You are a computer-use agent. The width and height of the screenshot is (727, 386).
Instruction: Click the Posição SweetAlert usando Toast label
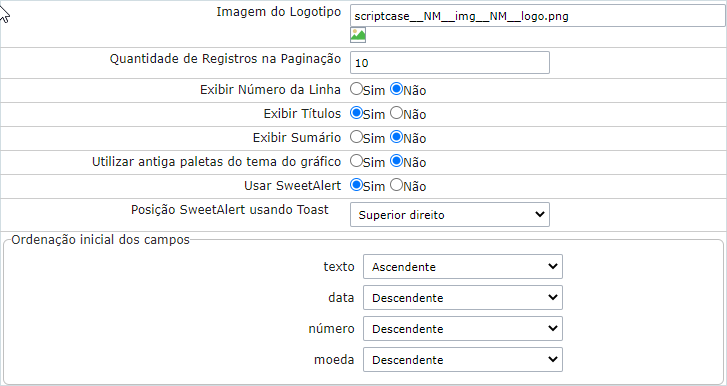tap(230, 210)
